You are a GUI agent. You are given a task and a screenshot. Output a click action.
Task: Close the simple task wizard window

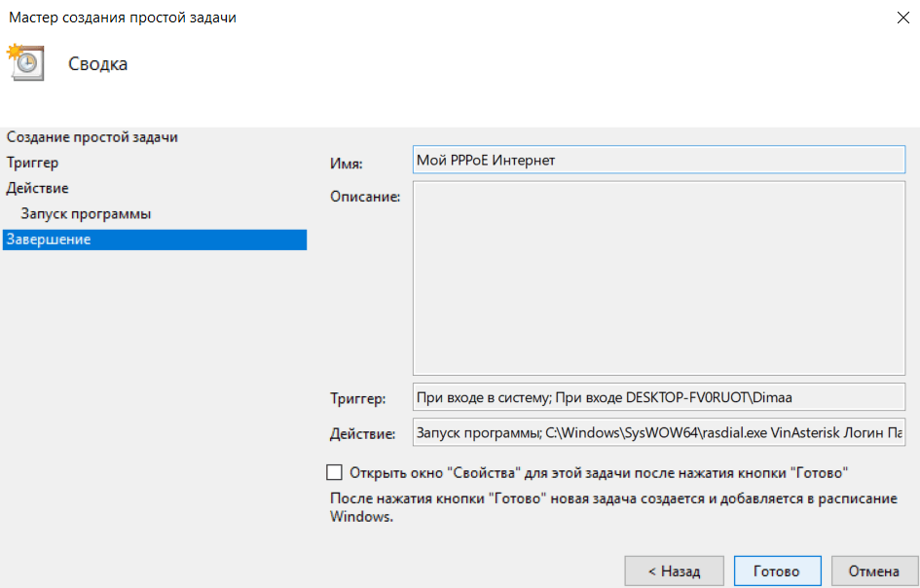pyautogui.click(x=895, y=18)
